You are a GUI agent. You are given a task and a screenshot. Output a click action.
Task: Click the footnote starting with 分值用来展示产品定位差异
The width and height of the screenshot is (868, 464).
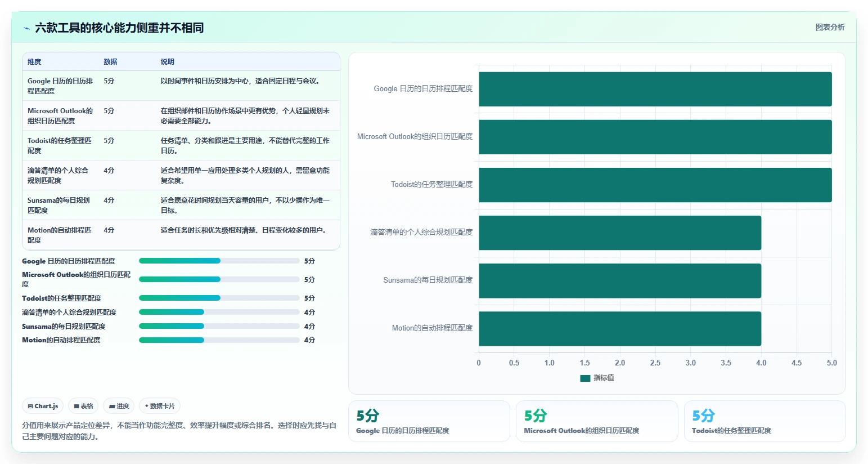tap(179, 431)
